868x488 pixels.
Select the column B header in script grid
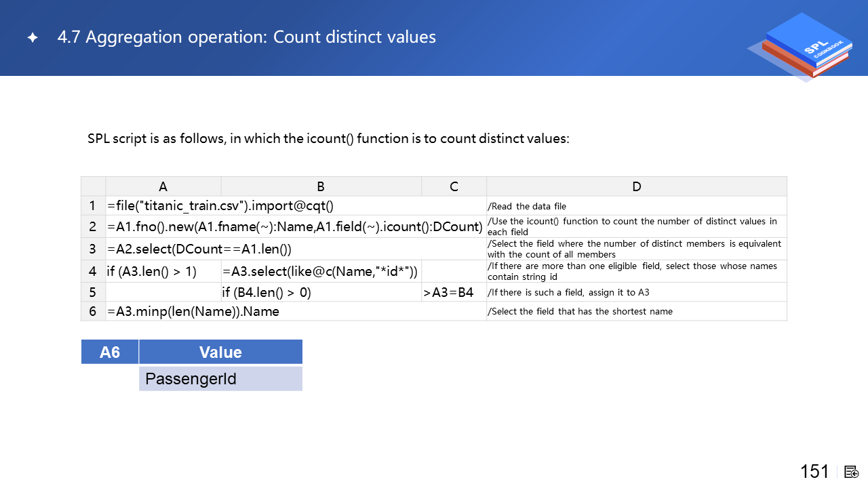[x=321, y=186]
